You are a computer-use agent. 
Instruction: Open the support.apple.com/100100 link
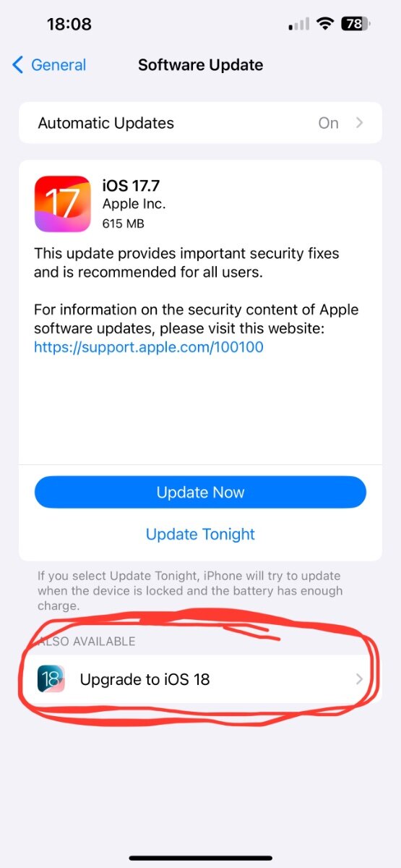(x=149, y=347)
